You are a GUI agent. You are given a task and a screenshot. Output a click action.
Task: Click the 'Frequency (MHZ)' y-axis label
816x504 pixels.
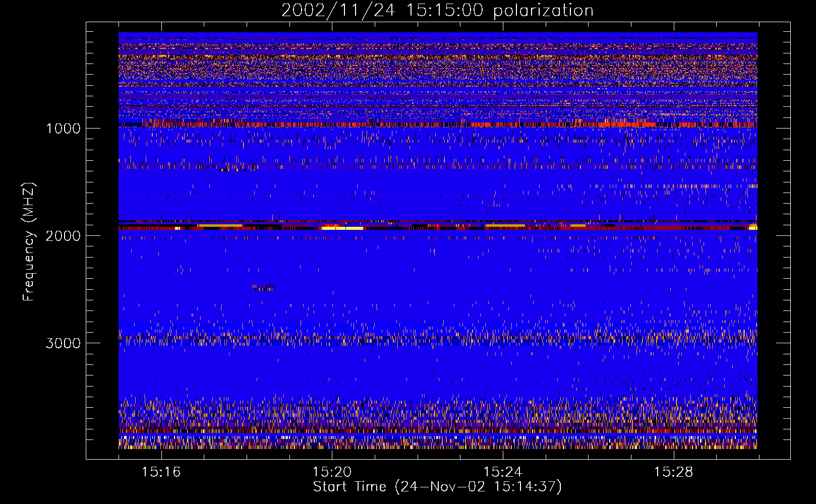tap(29, 242)
